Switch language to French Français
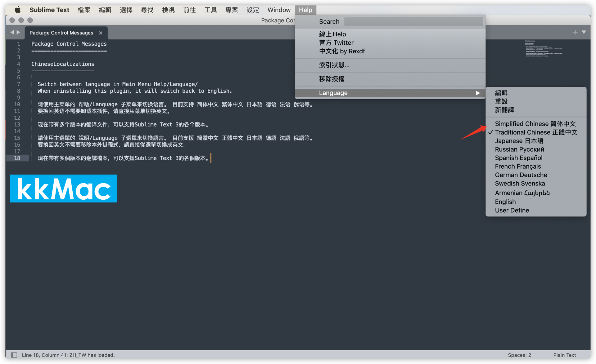The image size is (596, 364). [536, 166]
